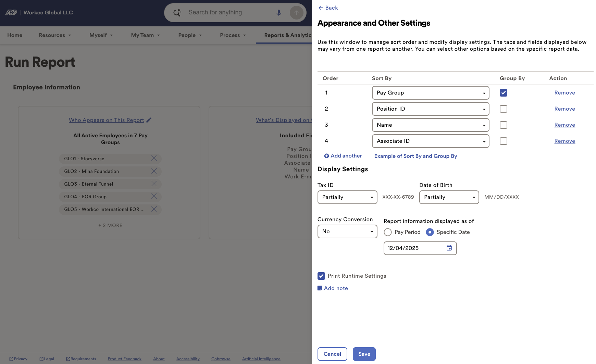Open the Myself menu
This screenshot has width=596, height=364.
click(x=101, y=35)
